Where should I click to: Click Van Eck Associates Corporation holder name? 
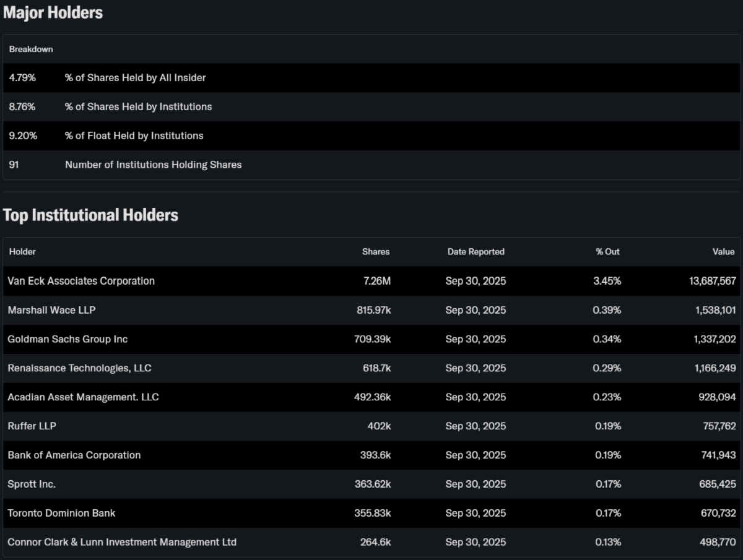(x=81, y=281)
